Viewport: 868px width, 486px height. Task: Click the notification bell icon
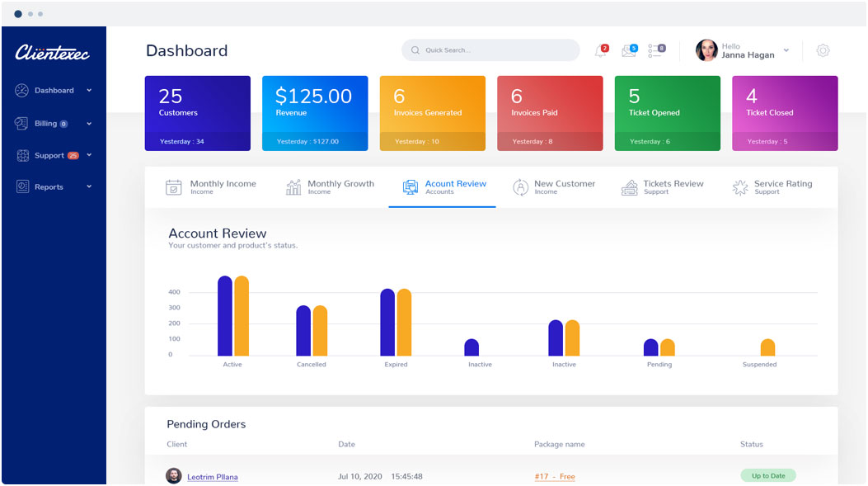tap(599, 51)
